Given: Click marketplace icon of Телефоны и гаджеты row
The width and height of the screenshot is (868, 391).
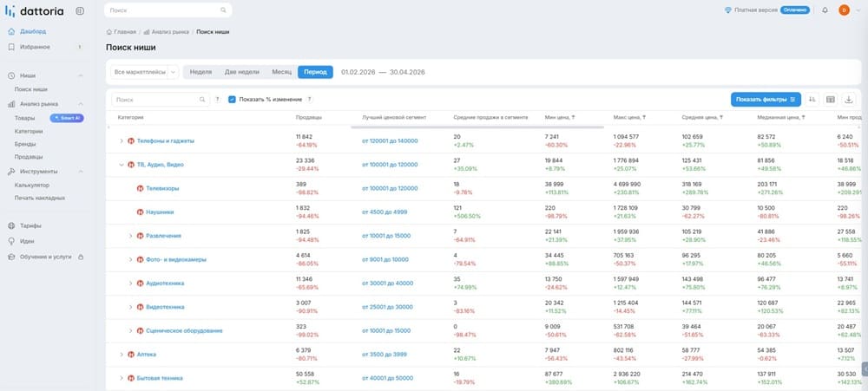Looking at the screenshot, I should coord(131,141).
